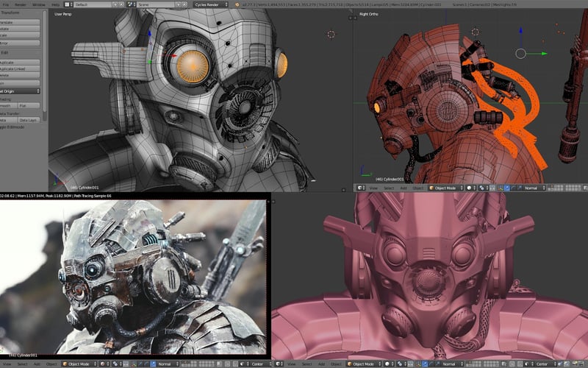588x368 pixels.
Task: Open Object Mode dropdown in top-right viewport
Action: [446, 188]
